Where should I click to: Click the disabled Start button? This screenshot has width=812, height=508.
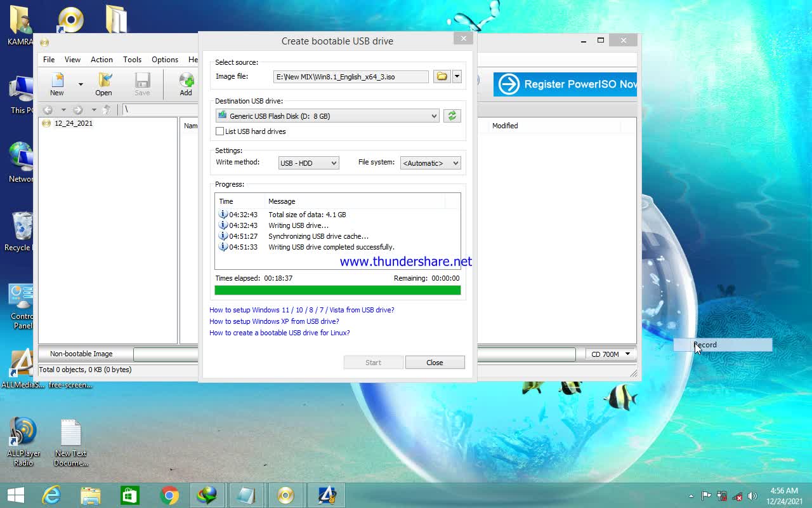click(x=373, y=363)
